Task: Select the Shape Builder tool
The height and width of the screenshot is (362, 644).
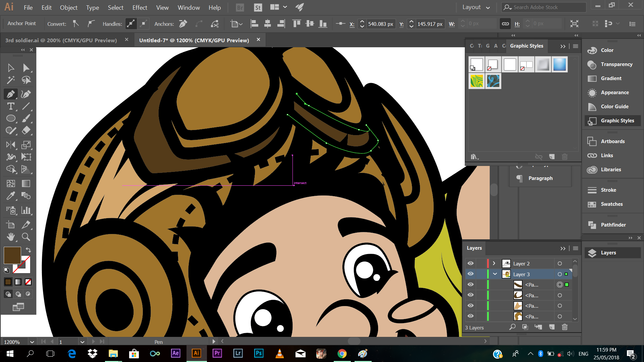Action: tap(11, 169)
